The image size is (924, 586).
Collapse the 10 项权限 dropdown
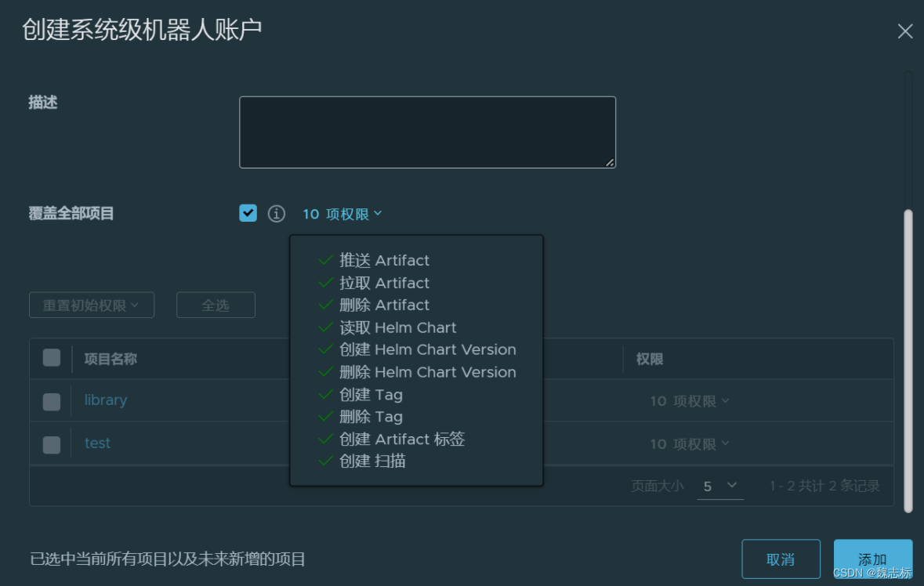(x=342, y=213)
